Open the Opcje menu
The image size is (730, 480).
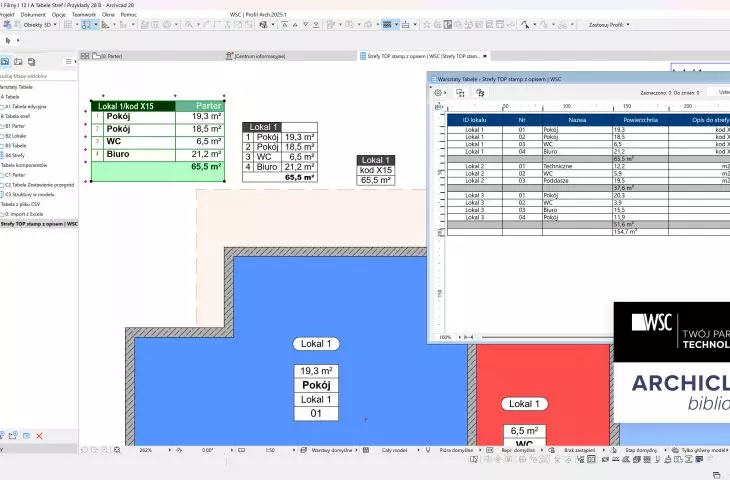(x=59, y=14)
